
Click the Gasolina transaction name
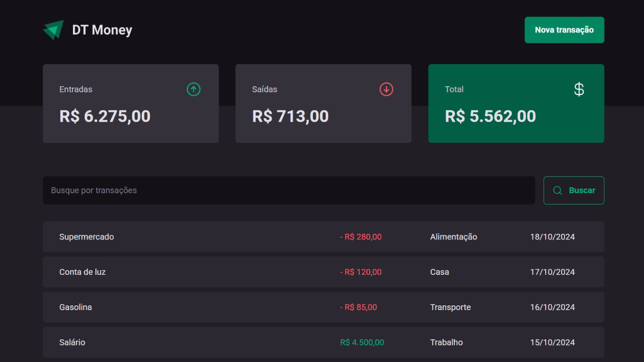click(x=75, y=307)
